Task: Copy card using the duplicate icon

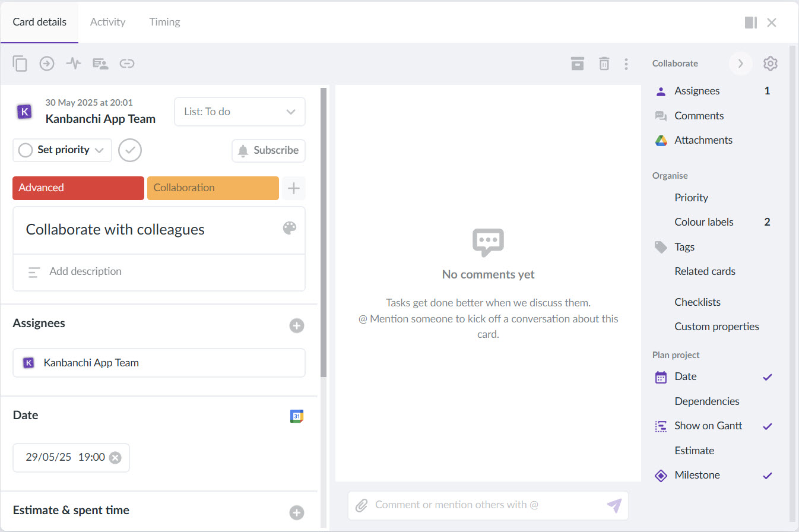Action: (x=20, y=64)
